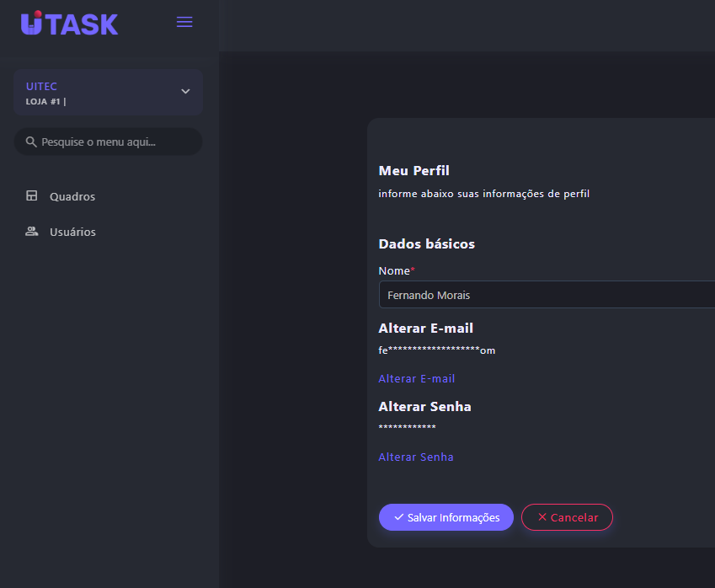
Task: Click the Alterar Senha link
Action: 416,457
